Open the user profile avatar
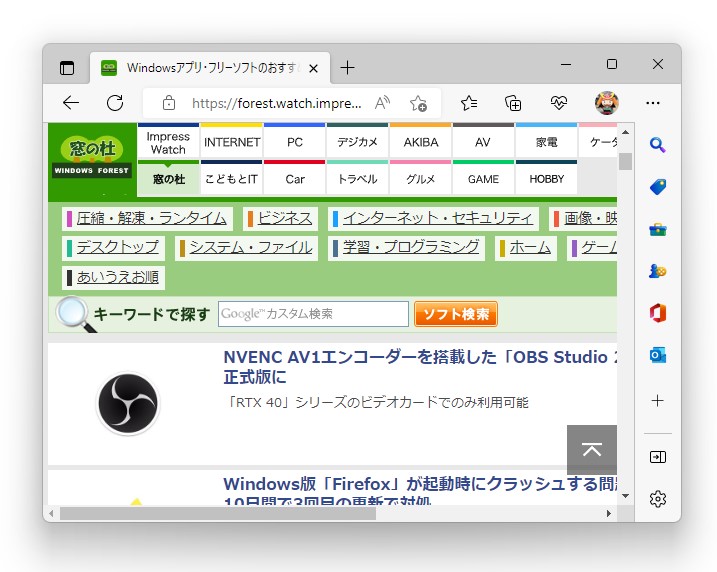Viewport: 717px width, 572px height. tap(606, 103)
